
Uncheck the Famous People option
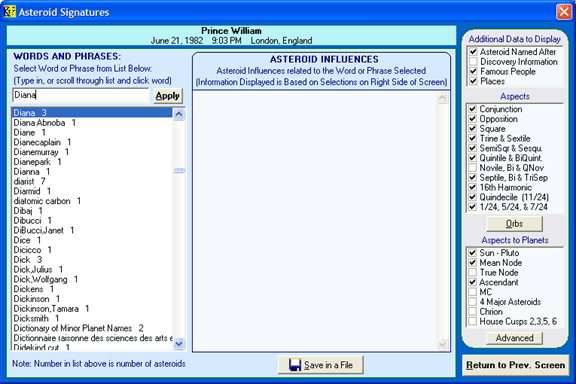(x=473, y=71)
